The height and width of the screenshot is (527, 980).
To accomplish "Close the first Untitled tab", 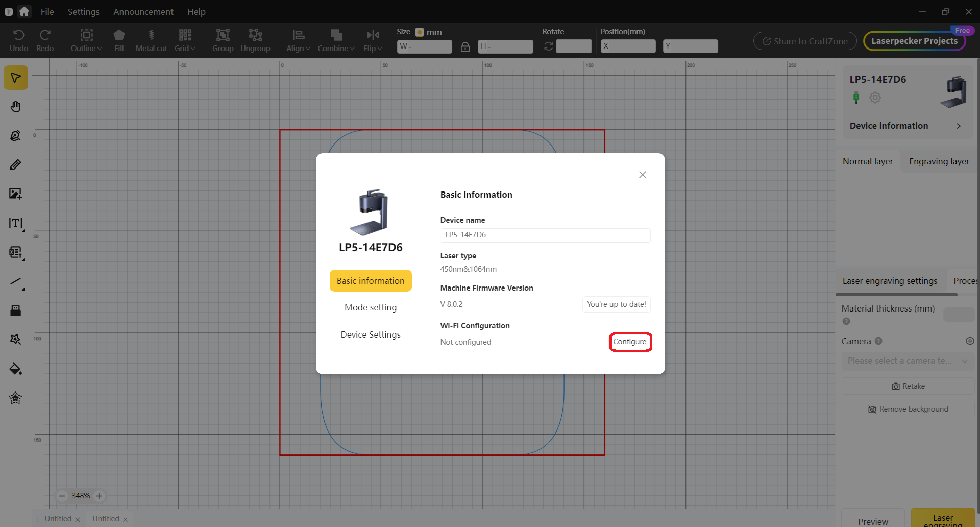I will point(78,519).
